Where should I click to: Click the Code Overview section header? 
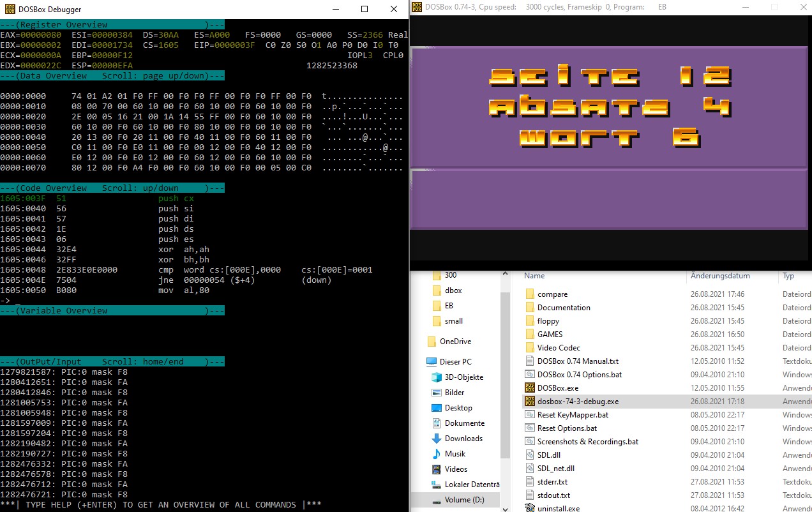112,188
